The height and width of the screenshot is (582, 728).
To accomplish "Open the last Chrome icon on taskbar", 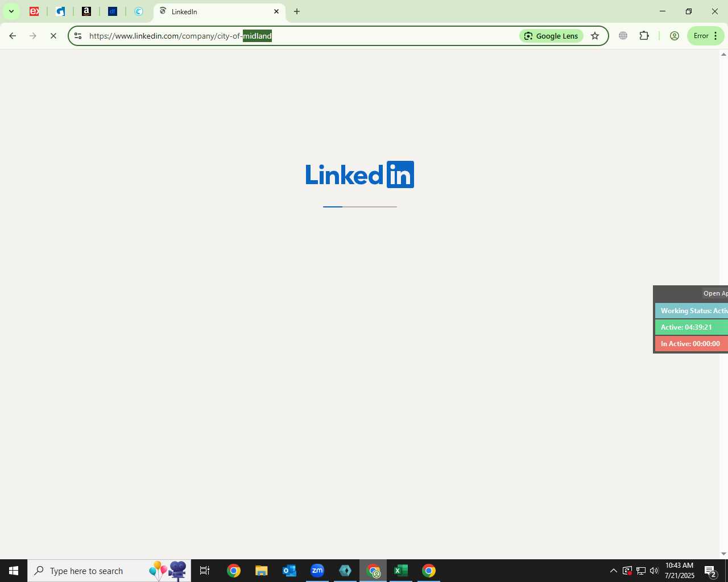I will (x=429, y=571).
